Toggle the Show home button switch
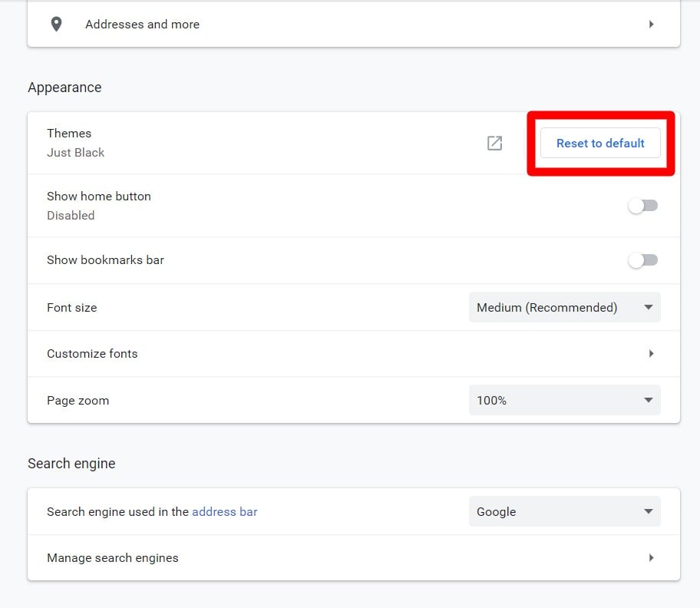Image resolution: width=700 pixels, height=608 pixels. click(643, 206)
